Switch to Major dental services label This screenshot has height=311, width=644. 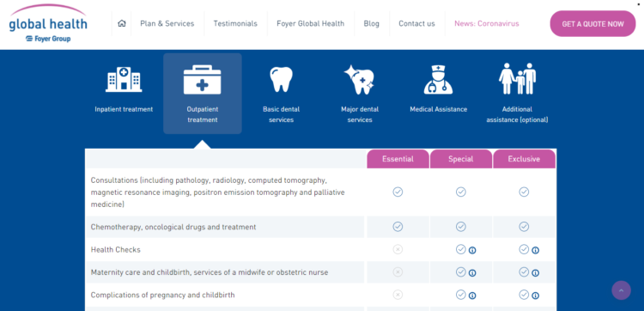coord(360,114)
